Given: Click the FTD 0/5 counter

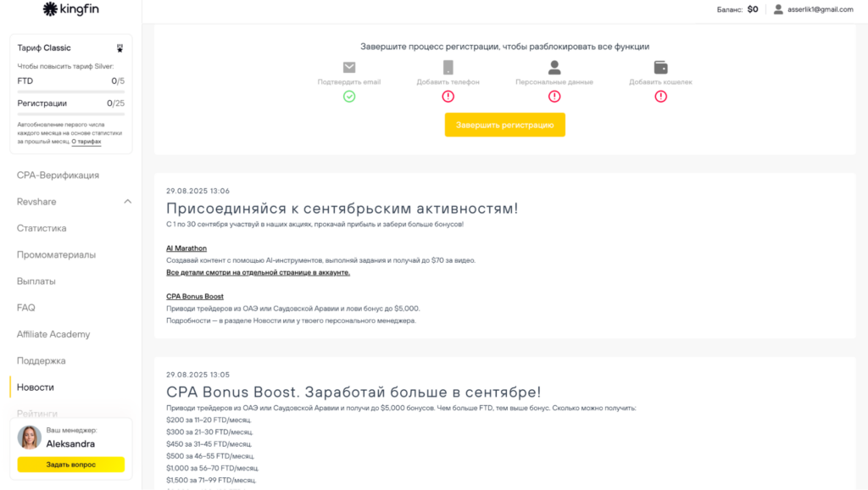Looking at the screenshot, I should [118, 81].
